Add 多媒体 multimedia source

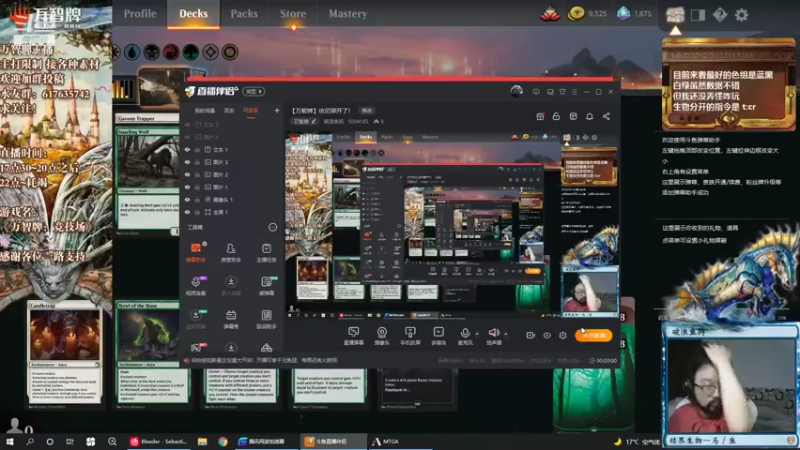click(x=438, y=336)
